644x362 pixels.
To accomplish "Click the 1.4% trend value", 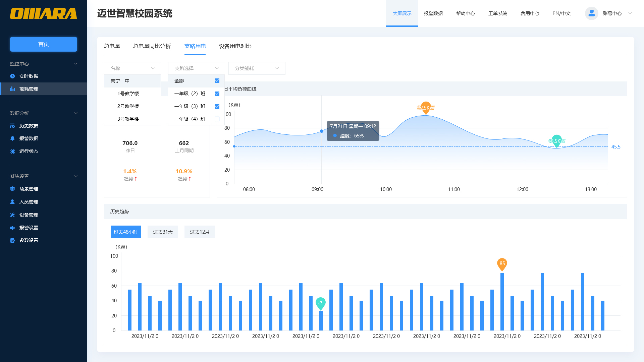I will point(130,171).
